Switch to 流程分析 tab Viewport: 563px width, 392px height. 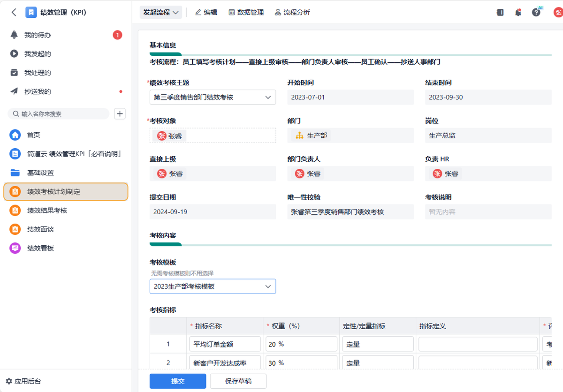click(x=292, y=13)
